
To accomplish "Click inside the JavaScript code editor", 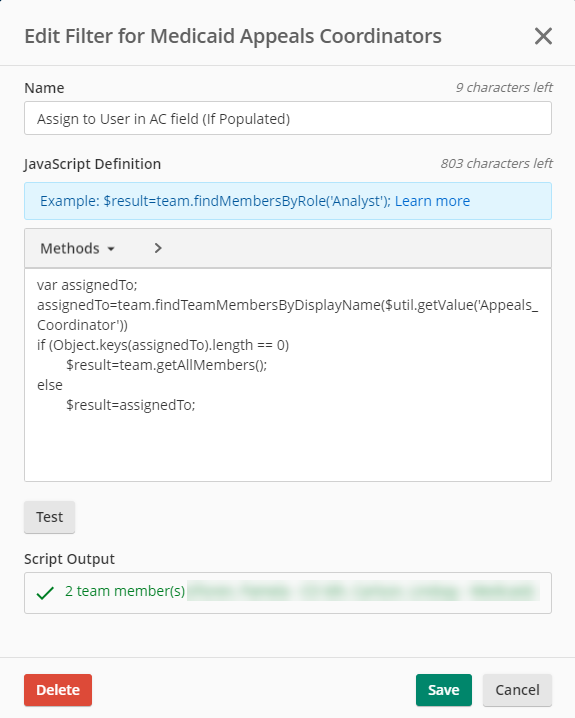I will [288, 375].
